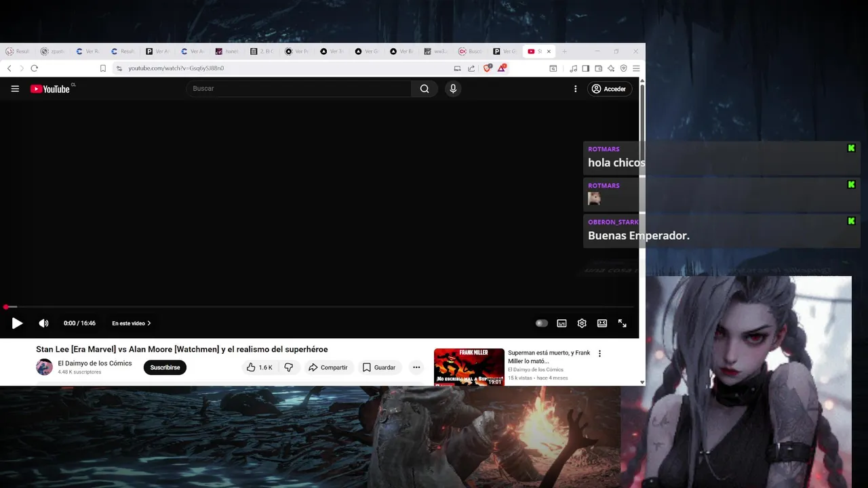The width and height of the screenshot is (868, 488).
Task: Open the Leo AI sparkle icon
Action: click(x=611, y=68)
